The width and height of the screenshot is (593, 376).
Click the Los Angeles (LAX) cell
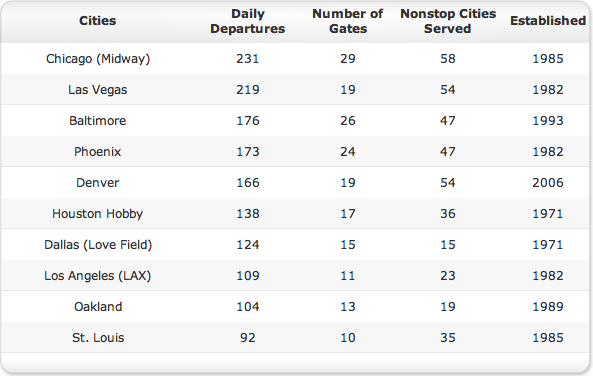98,276
